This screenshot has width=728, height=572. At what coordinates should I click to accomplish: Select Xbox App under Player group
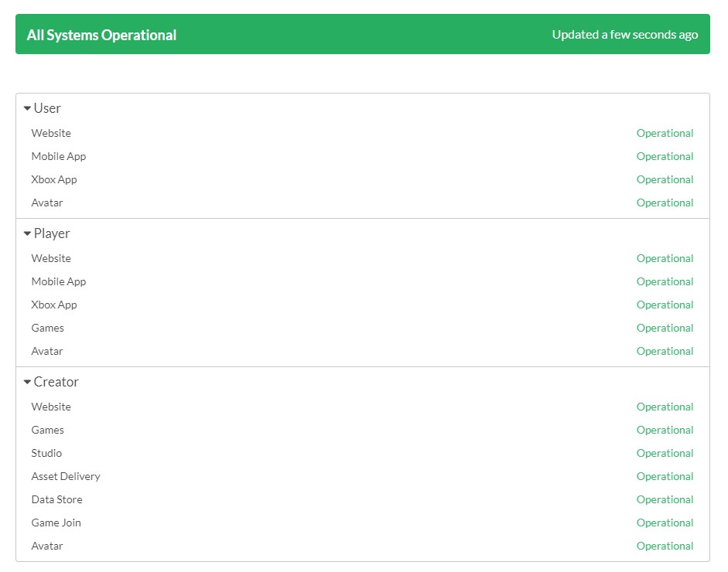pos(54,305)
